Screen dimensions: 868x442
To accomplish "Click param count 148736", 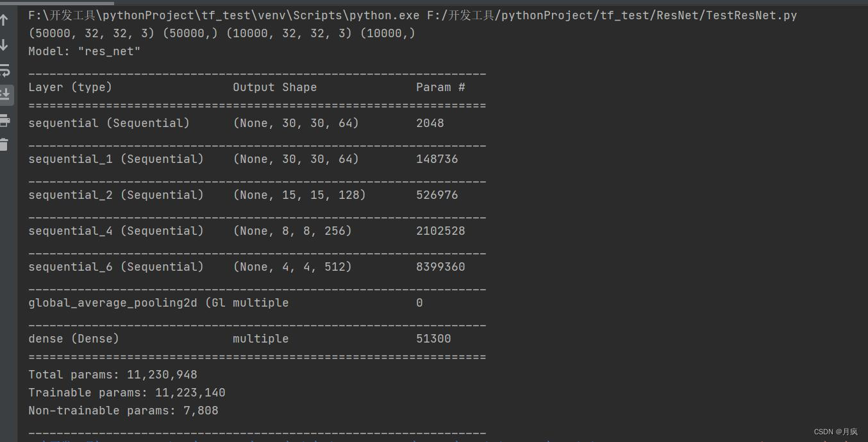I will point(437,159).
